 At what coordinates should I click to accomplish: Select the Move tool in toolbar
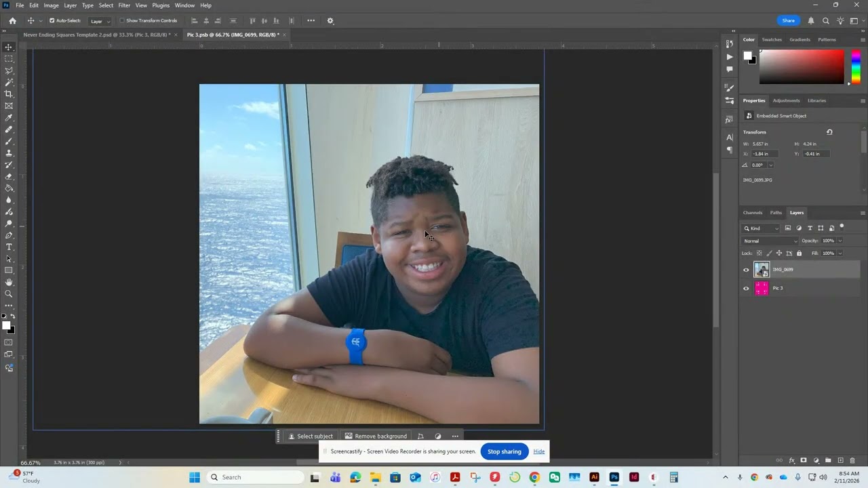coord(9,47)
